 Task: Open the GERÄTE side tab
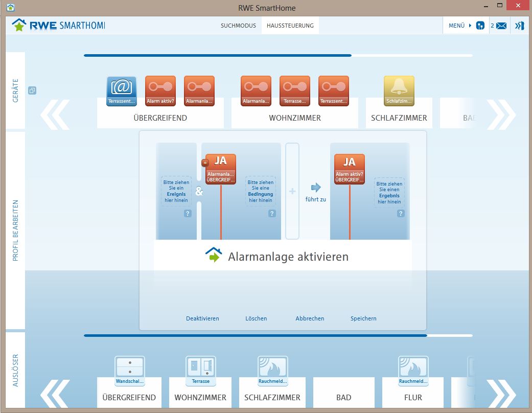click(15, 90)
